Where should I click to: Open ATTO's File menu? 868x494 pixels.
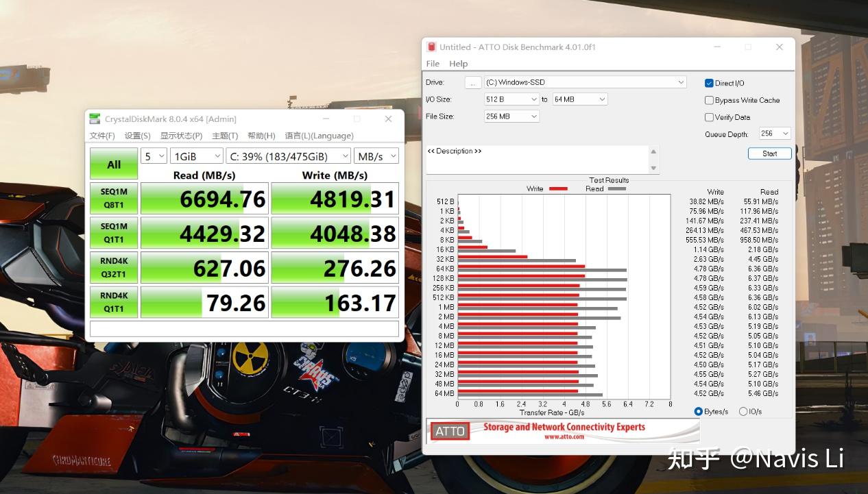coord(433,63)
